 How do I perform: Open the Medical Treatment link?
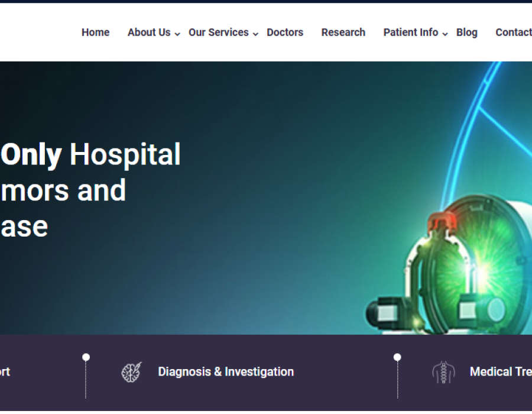point(500,372)
